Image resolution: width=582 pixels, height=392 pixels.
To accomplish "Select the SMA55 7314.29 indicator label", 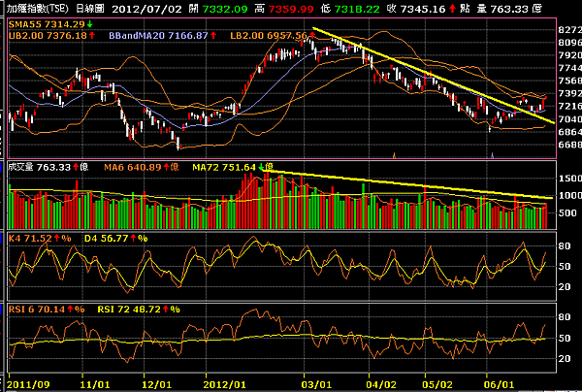I will tap(47, 24).
